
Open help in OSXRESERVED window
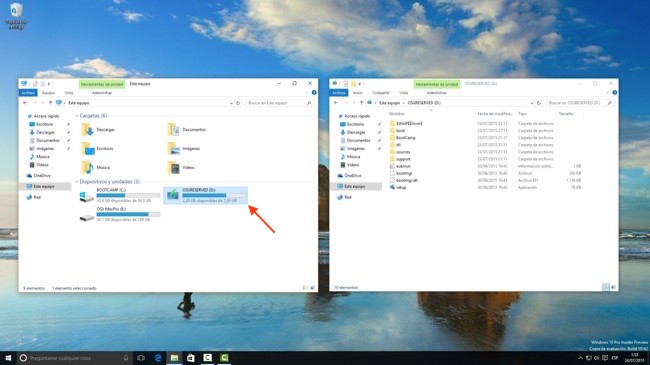coord(615,92)
